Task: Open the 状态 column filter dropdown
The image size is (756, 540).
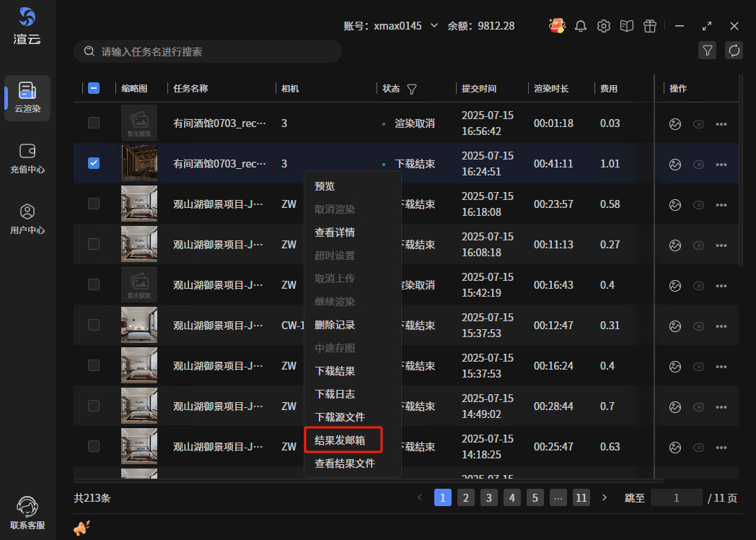Action: 412,89
